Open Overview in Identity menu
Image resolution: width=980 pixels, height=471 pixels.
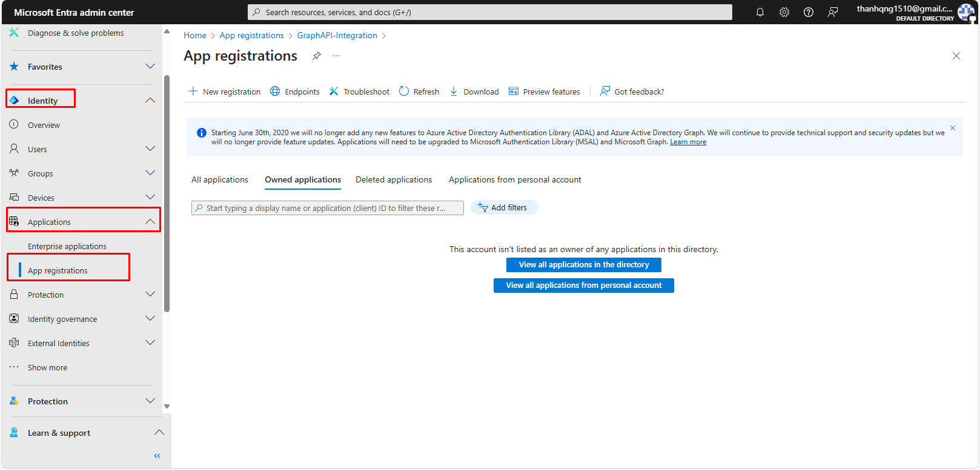(x=44, y=125)
